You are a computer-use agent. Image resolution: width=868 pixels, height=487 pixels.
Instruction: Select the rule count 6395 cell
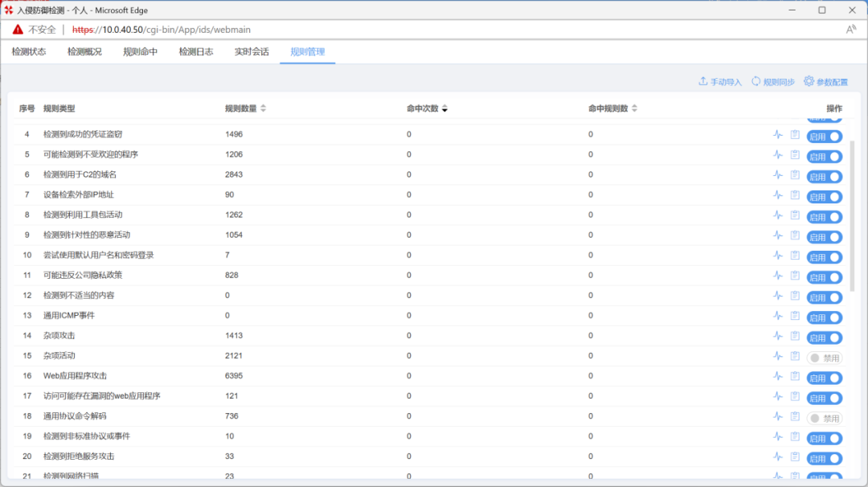tap(234, 376)
